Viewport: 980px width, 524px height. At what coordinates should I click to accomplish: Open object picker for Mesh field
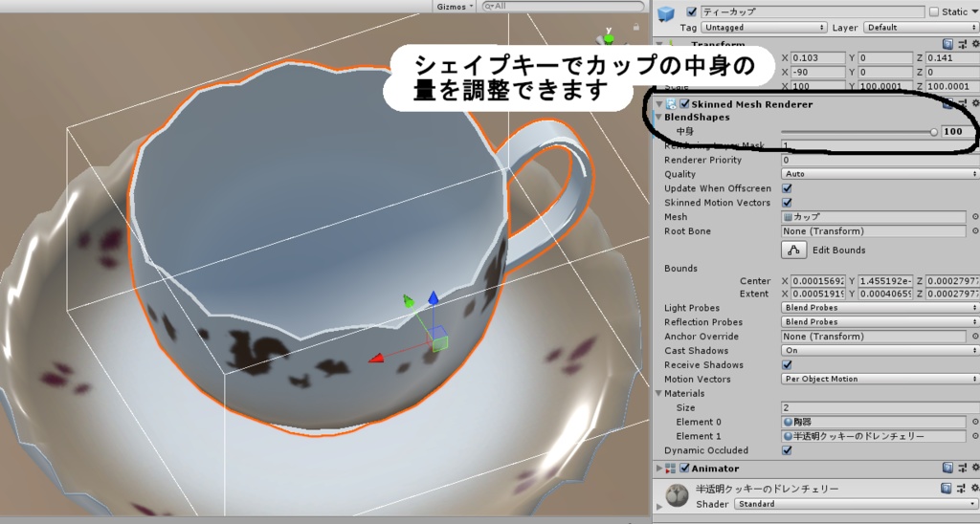974,217
